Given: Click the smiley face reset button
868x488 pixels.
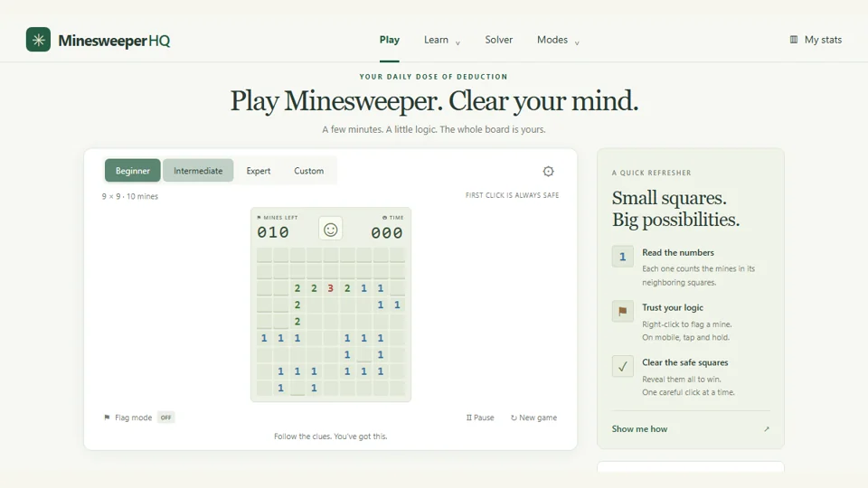Looking at the screenshot, I should pyautogui.click(x=331, y=229).
